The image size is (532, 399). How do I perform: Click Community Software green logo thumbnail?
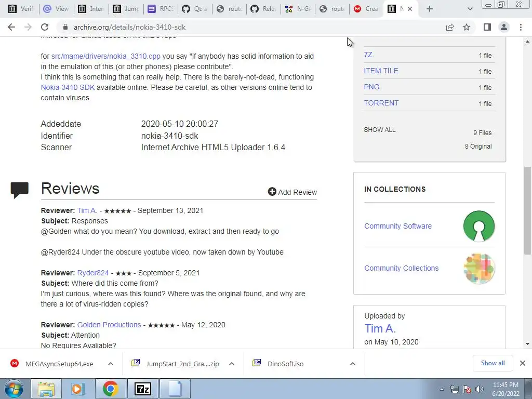tap(478, 227)
